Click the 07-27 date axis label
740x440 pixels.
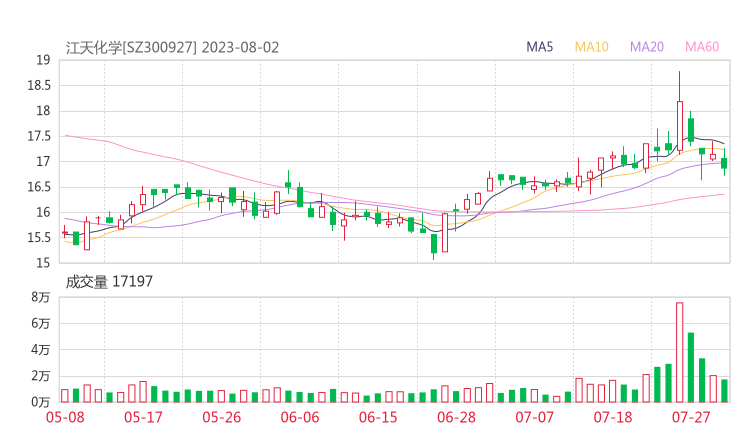691,417
